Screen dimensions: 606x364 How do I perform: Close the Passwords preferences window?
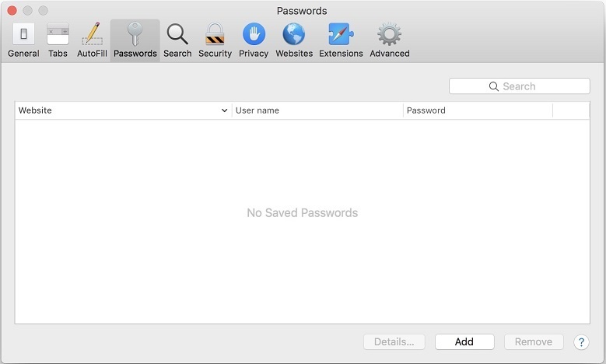coord(12,11)
